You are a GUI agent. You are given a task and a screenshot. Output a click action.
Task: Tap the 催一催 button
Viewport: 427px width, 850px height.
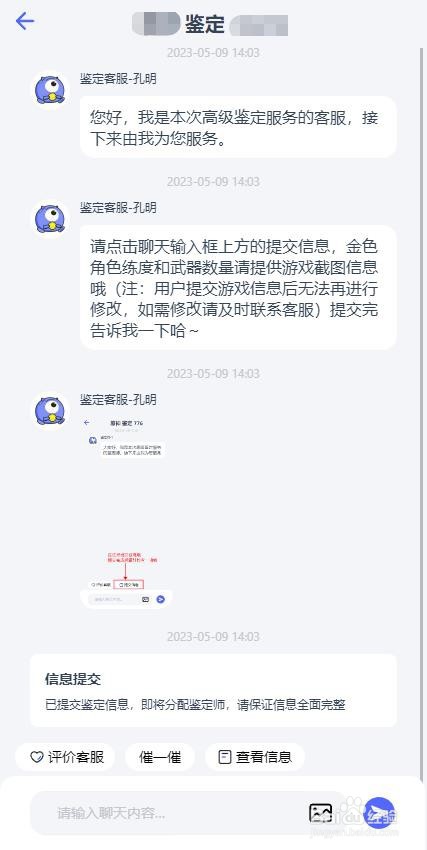[x=160, y=757]
